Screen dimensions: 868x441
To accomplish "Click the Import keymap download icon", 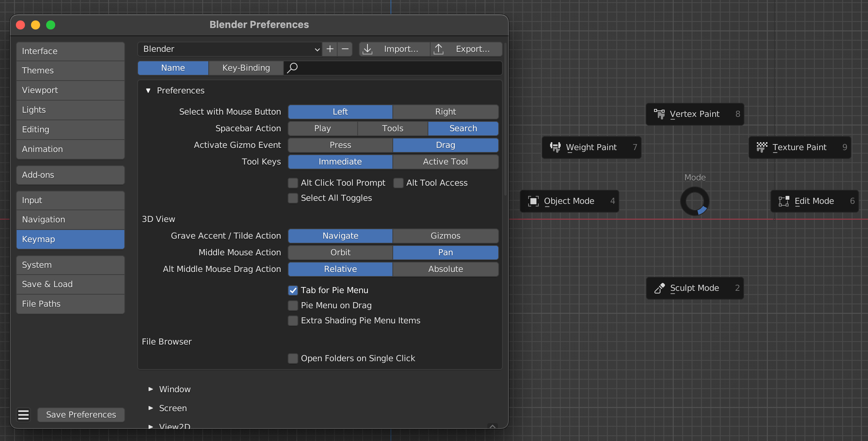I will point(367,49).
